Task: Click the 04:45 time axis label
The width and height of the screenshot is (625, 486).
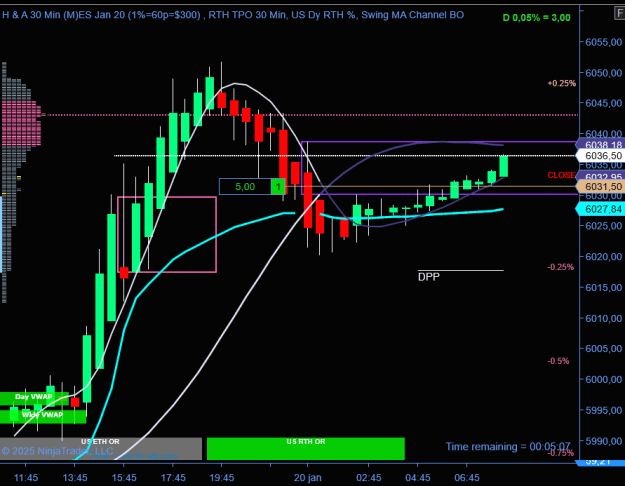Action: click(418, 478)
